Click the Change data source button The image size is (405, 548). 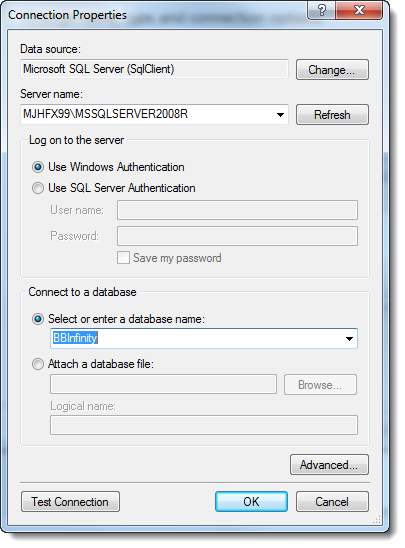click(x=332, y=70)
